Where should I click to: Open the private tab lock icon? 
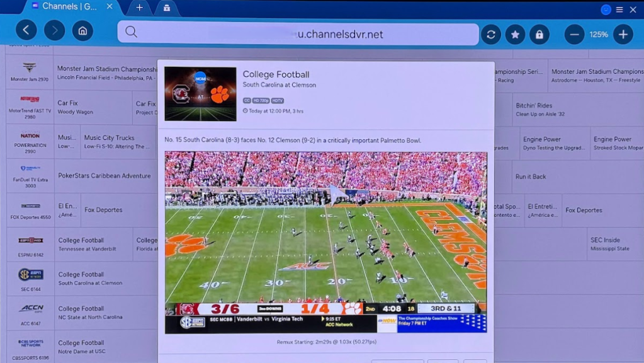[167, 8]
